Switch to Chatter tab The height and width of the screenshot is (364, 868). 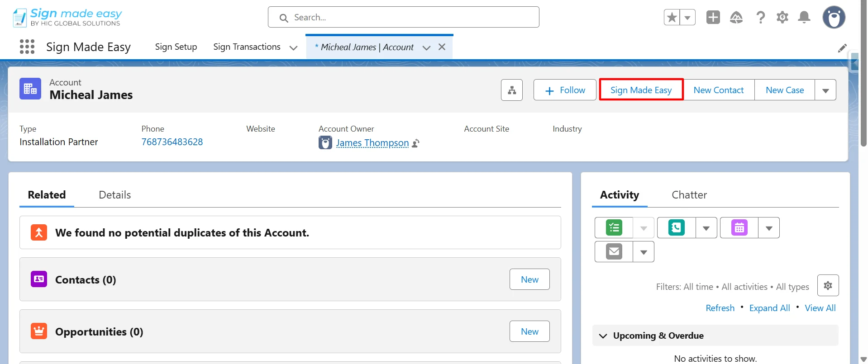click(x=689, y=195)
